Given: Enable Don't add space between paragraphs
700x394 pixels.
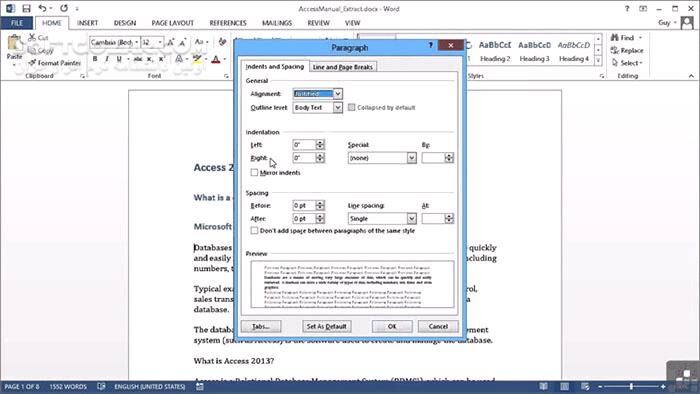Looking at the screenshot, I should 254,230.
